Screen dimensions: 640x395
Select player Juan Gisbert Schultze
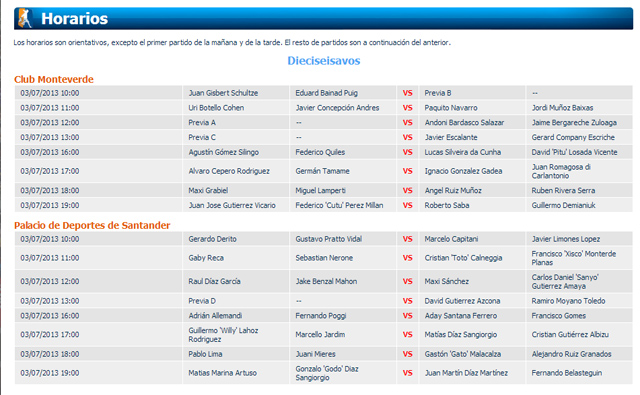pos(223,93)
